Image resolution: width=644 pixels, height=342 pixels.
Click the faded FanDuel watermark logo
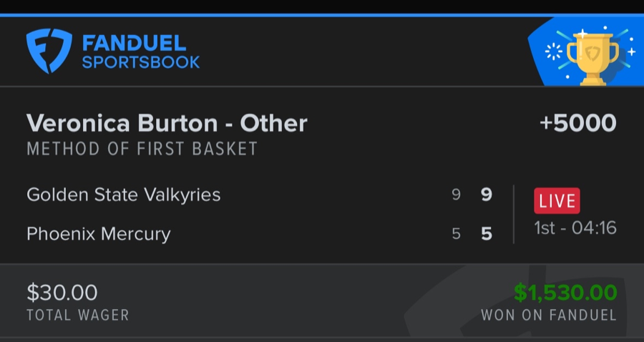click(x=458, y=304)
